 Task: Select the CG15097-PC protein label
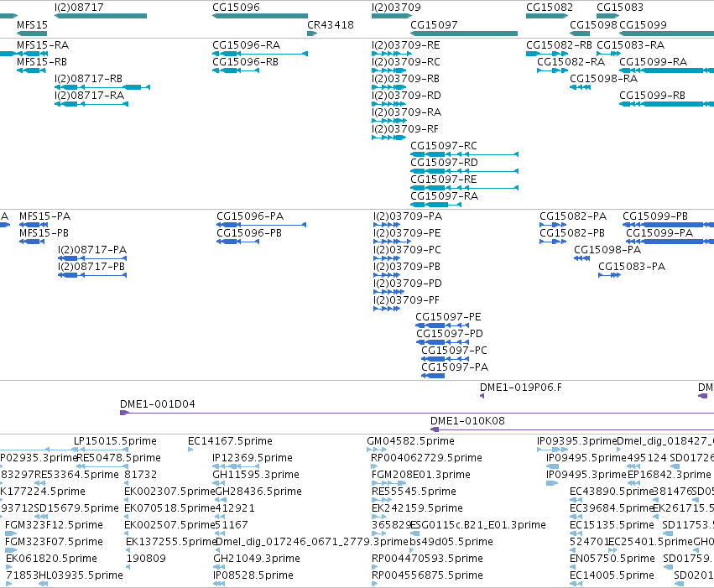454,351
